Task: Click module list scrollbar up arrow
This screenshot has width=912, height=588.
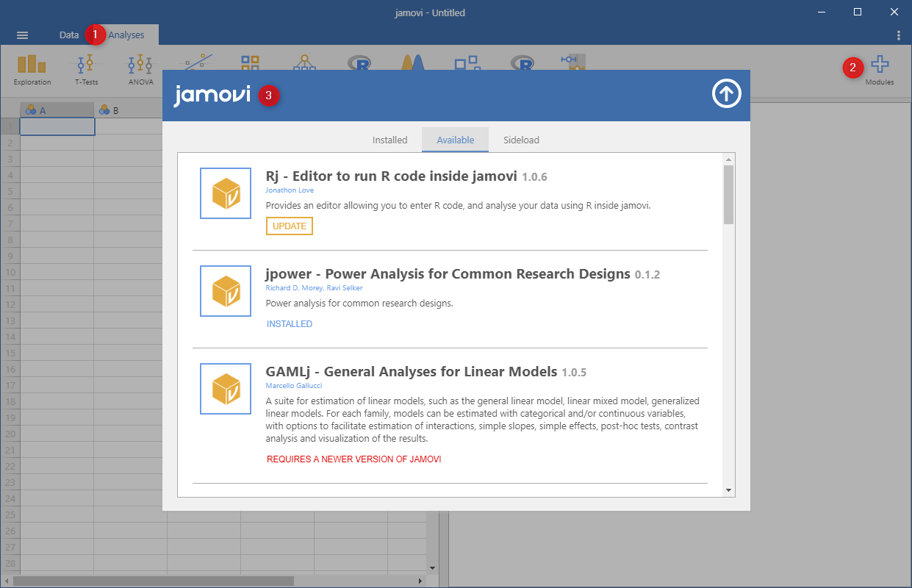Action: [728, 159]
